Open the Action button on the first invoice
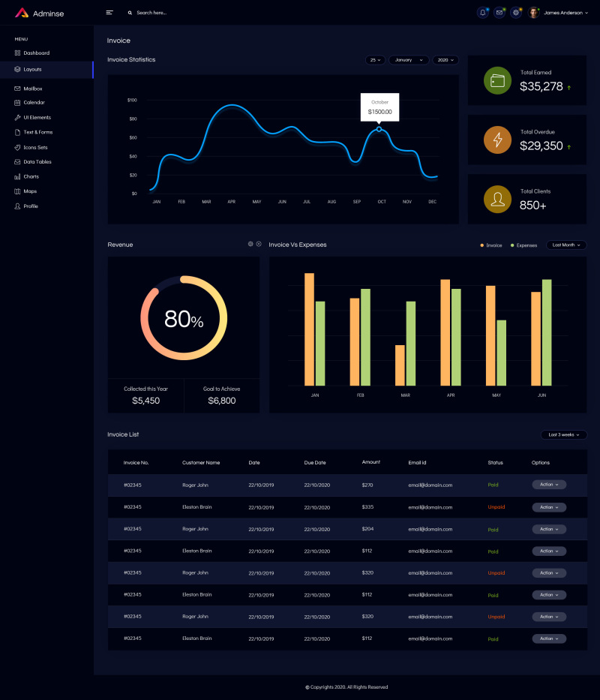This screenshot has height=700, width=600. tap(549, 485)
